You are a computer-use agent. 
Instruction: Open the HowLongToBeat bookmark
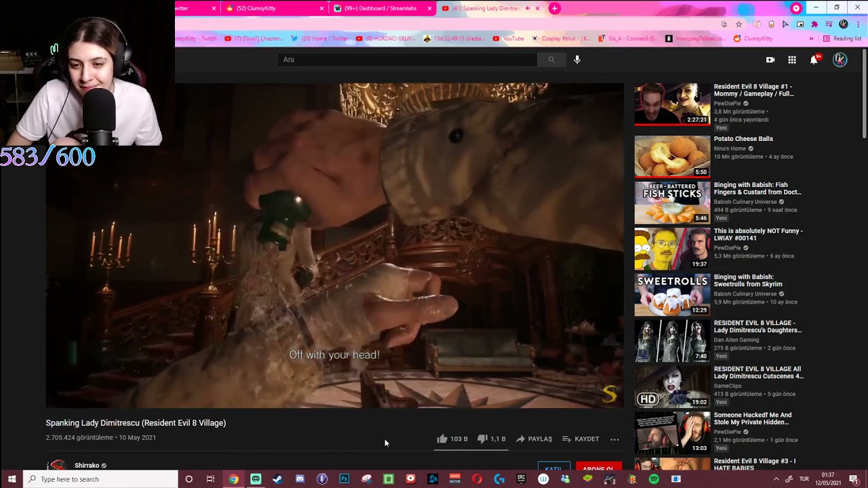(695, 39)
